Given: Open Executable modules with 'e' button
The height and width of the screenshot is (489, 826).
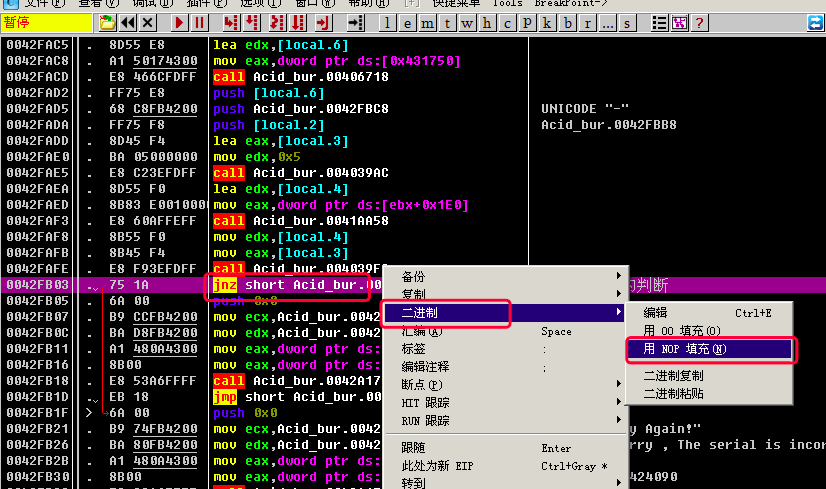Looking at the screenshot, I should click(408, 23).
